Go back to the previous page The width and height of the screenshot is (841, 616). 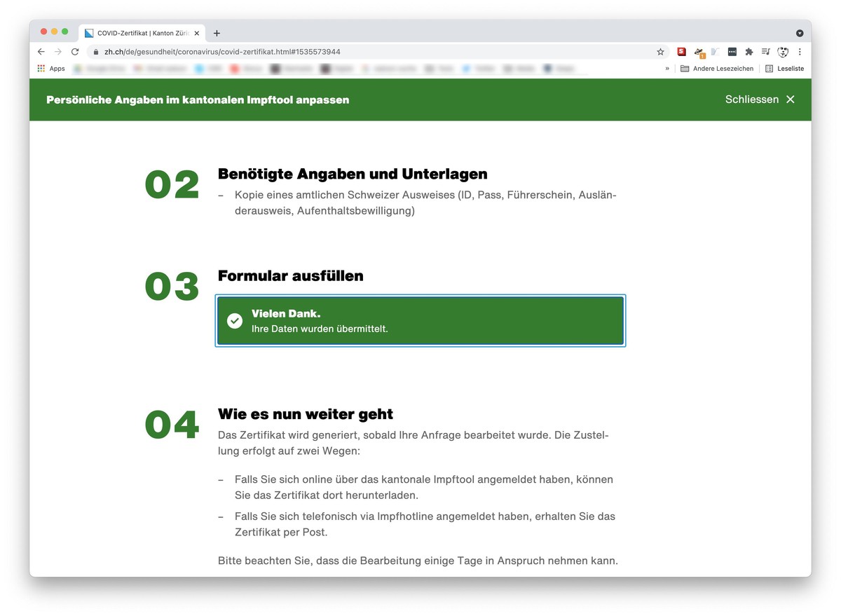click(41, 52)
